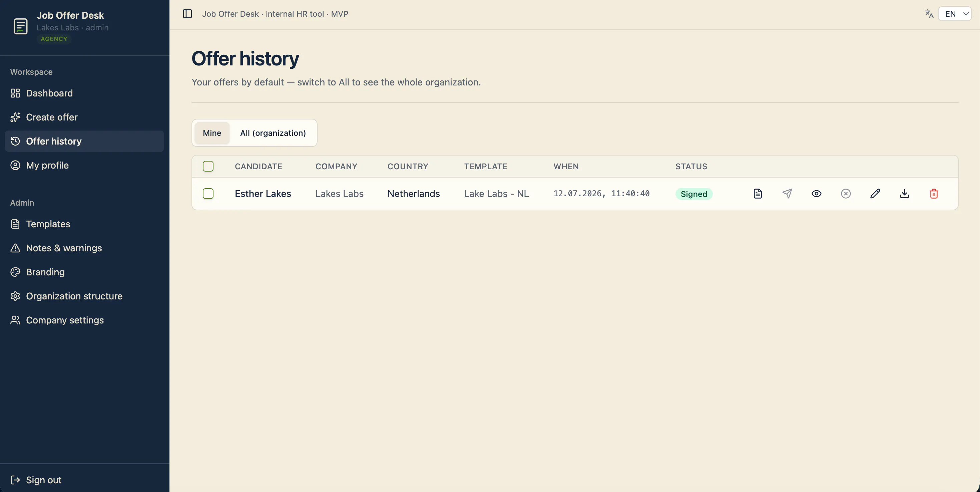Check the Esther Lakes row checkbox

pos(208,194)
